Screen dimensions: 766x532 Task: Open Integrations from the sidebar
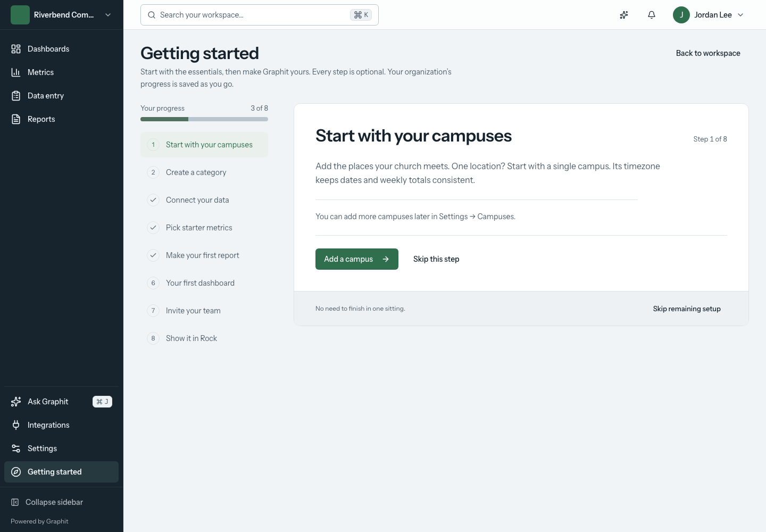pyautogui.click(x=62, y=425)
